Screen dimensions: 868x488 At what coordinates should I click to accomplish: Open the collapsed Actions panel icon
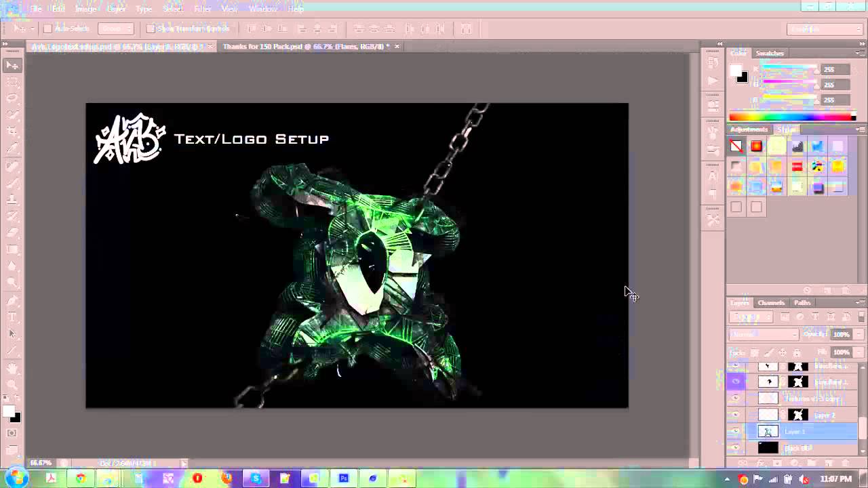713,81
